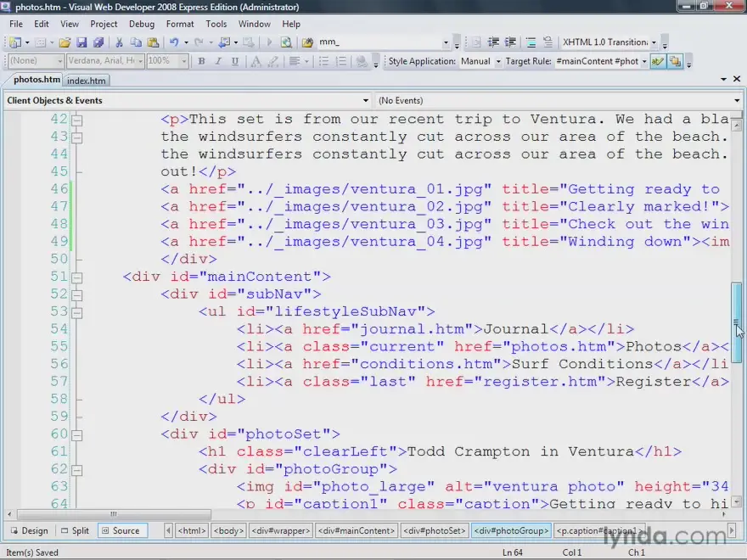Image resolution: width=747 pixels, height=560 pixels.
Task: Click the Decrease Line Indent icon
Action: click(493, 42)
